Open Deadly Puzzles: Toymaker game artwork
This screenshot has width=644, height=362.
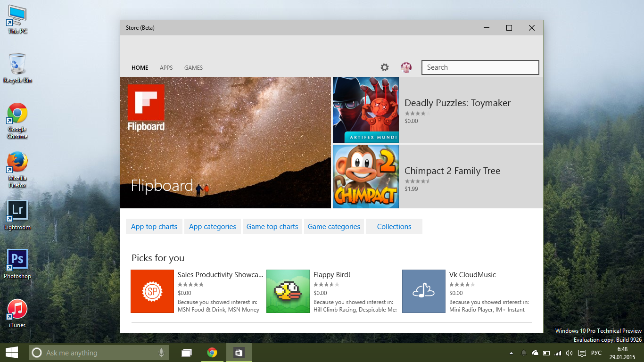(x=366, y=110)
